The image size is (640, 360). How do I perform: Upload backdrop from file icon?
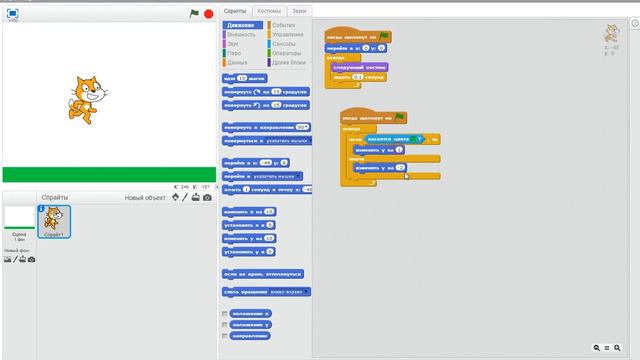pos(22,259)
